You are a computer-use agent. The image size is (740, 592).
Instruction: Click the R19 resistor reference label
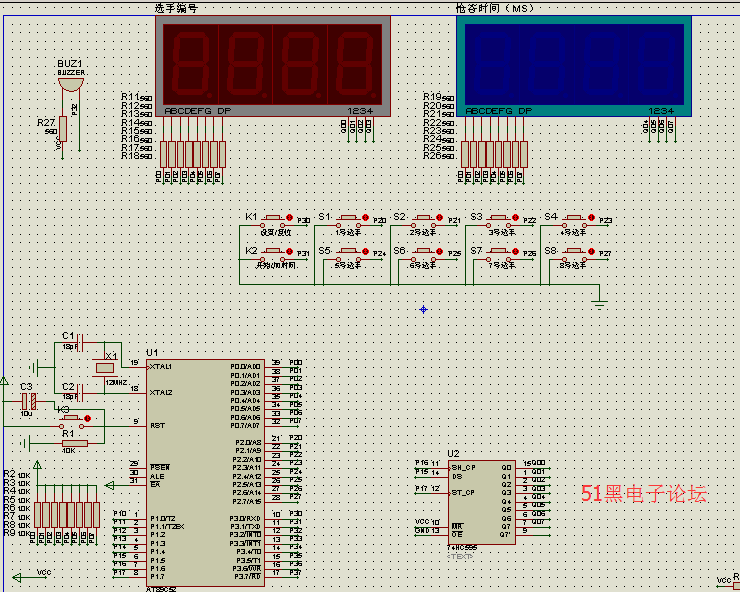(432, 96)
